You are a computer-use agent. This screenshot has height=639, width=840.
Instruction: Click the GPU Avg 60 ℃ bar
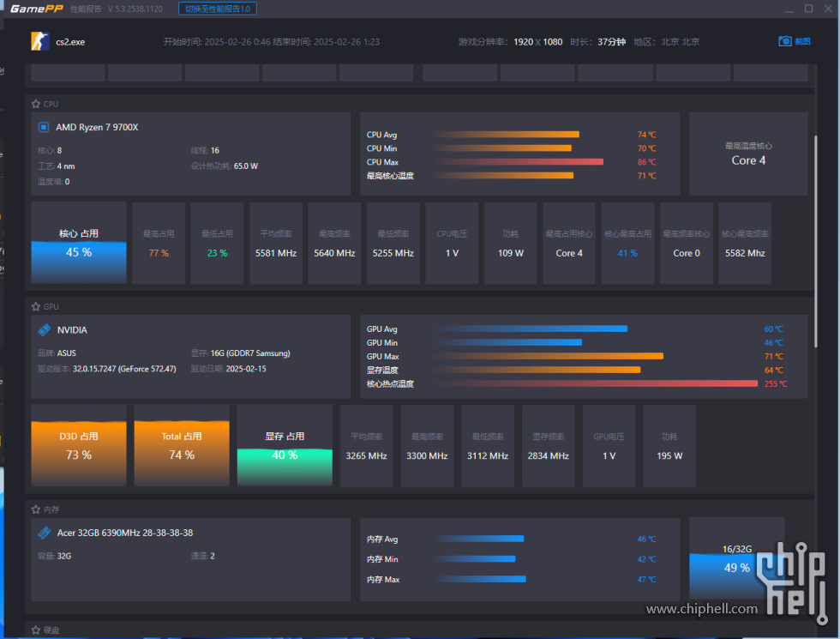pyautogui.click(x=531, y=329)
